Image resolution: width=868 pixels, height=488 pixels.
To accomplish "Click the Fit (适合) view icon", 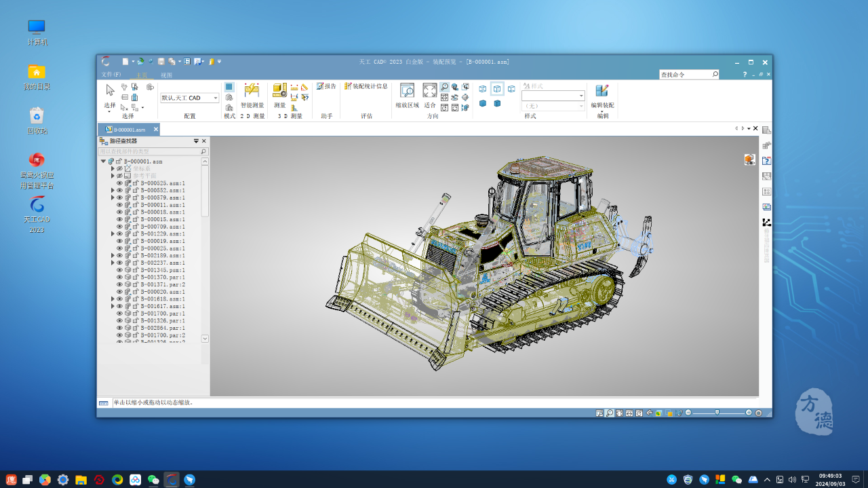I will click(430, 90).
